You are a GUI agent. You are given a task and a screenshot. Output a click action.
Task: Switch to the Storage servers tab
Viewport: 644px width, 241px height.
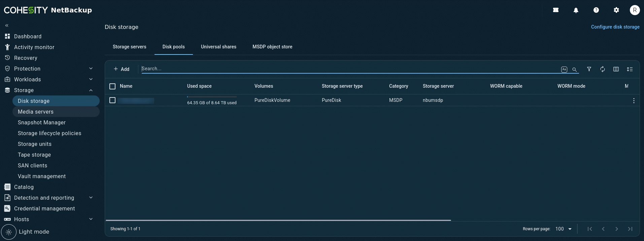tap(130, 47)
